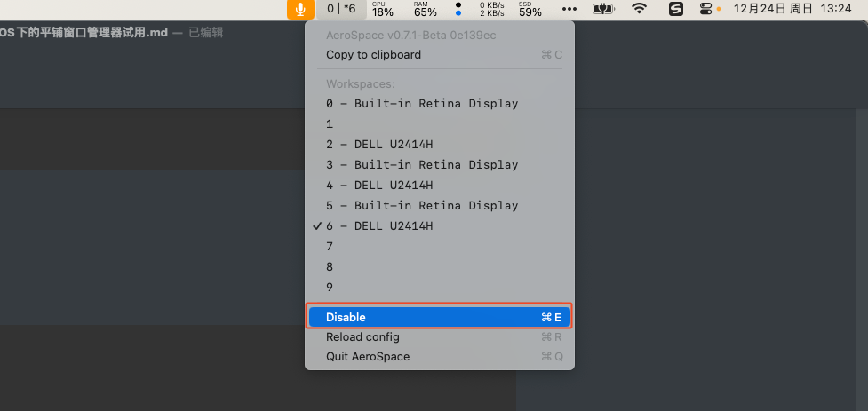Click the Sogou input method S icon
The image size is (868, 411).
[676, 9]
